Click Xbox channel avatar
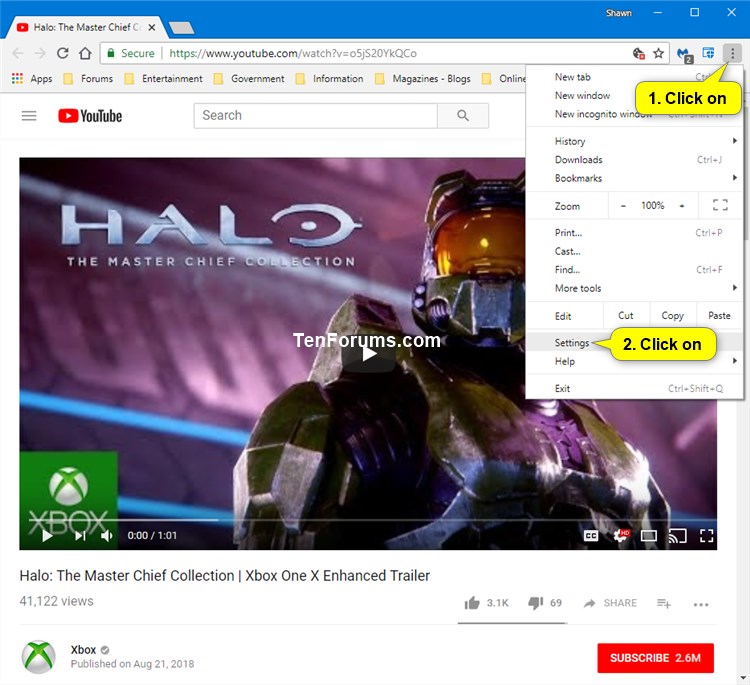 tap(38, 657)
